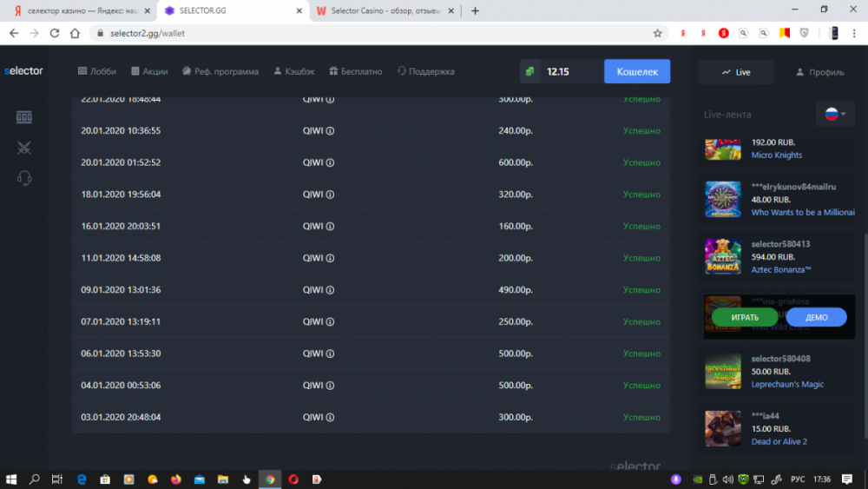Click the green coins balance icon
868x489 pixels.
(x=530, y=71)
